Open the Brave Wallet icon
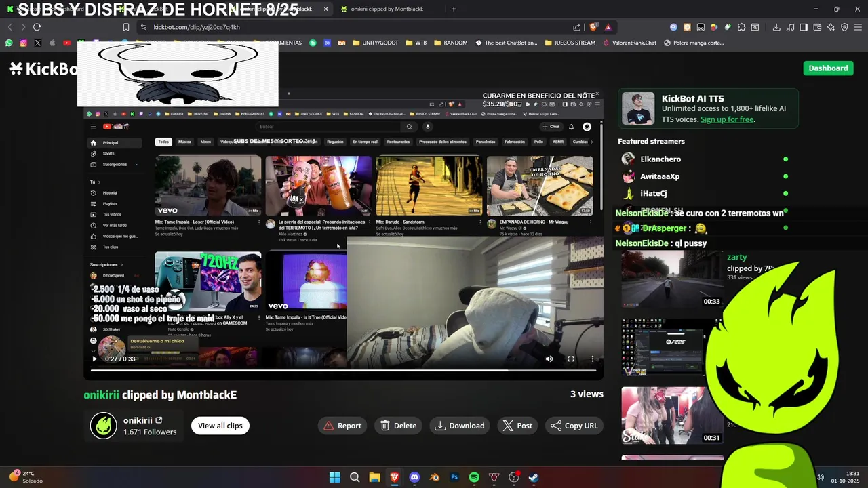868x488 pixels. coord(817,27)
